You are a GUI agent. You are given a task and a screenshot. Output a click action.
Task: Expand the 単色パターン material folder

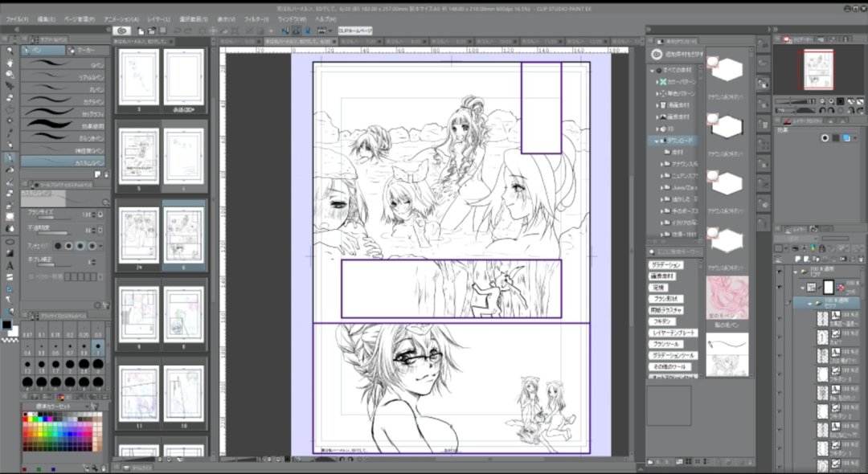(657, 93)
